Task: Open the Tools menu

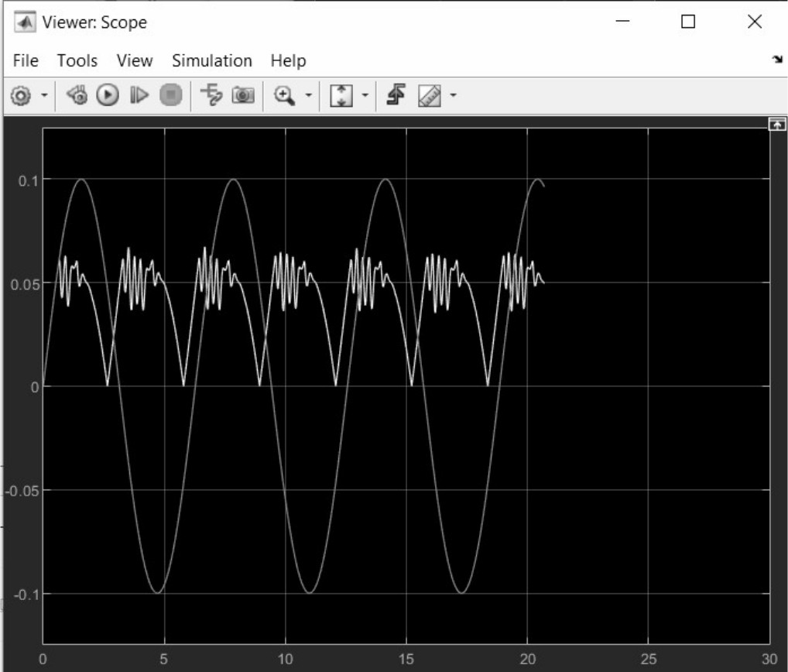Action: 77,60
